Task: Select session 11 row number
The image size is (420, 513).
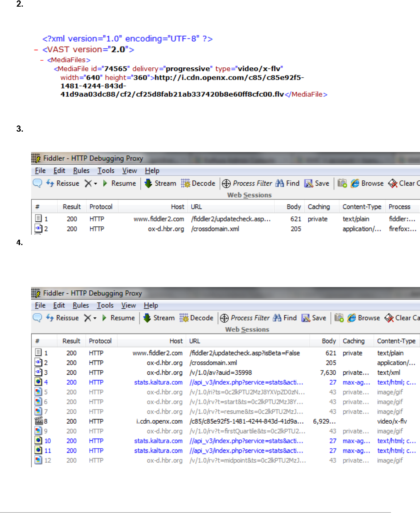Action: 48,451
